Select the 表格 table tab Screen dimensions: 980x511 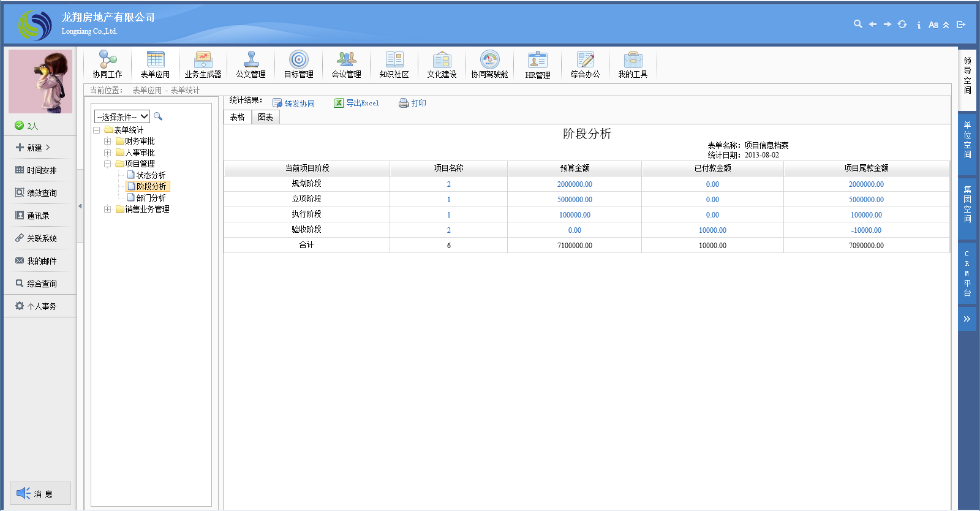pyautogui.click(x=237, y=117)
